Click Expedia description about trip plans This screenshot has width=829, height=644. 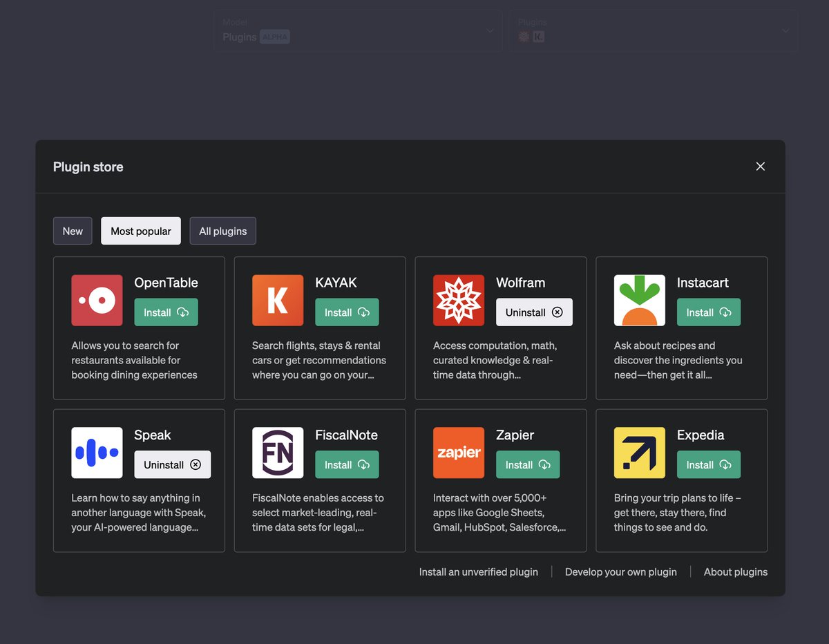click(678, 513)
